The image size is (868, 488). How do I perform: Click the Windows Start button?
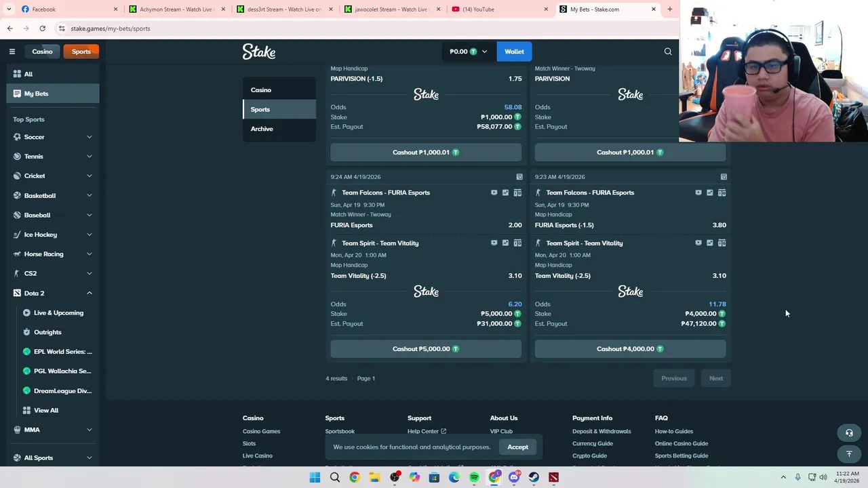click(315, 478)
